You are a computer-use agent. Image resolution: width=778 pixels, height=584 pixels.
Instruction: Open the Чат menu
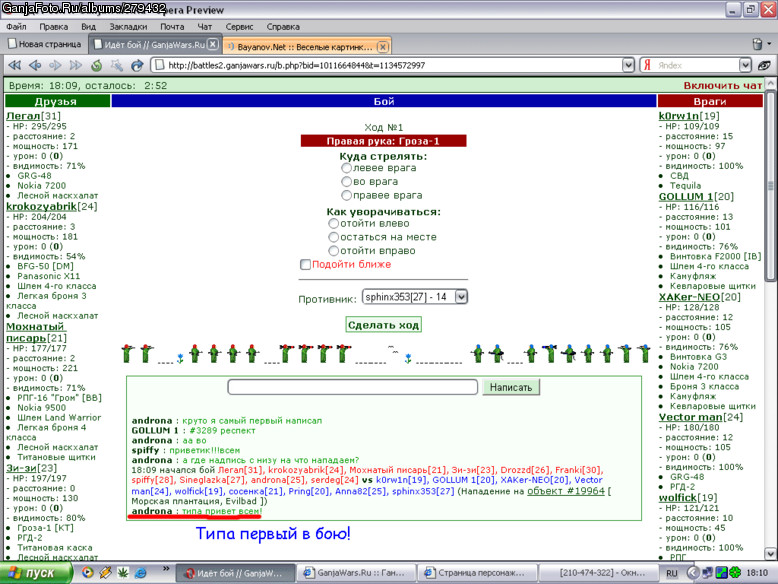point(204,27)
